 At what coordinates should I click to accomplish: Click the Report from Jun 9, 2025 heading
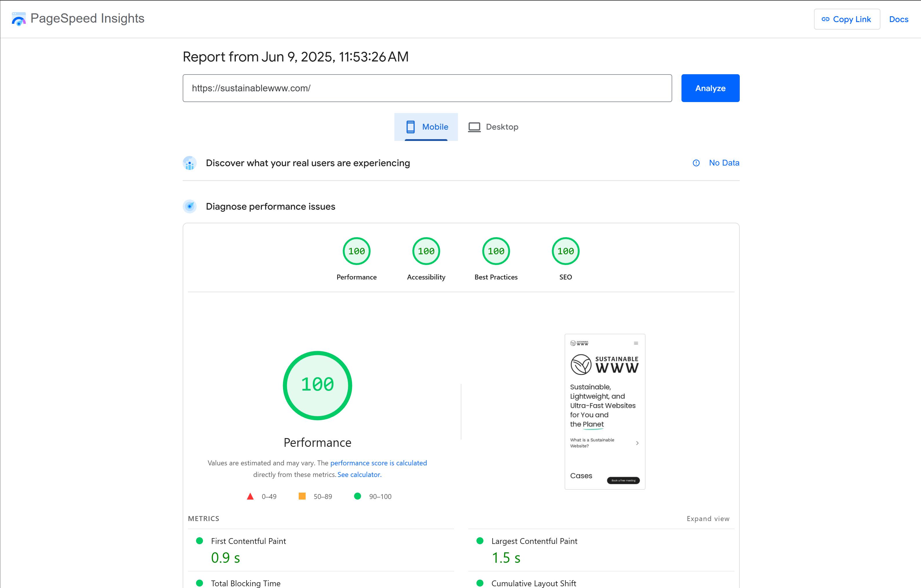pyautogui.click(x=296, y=57)
